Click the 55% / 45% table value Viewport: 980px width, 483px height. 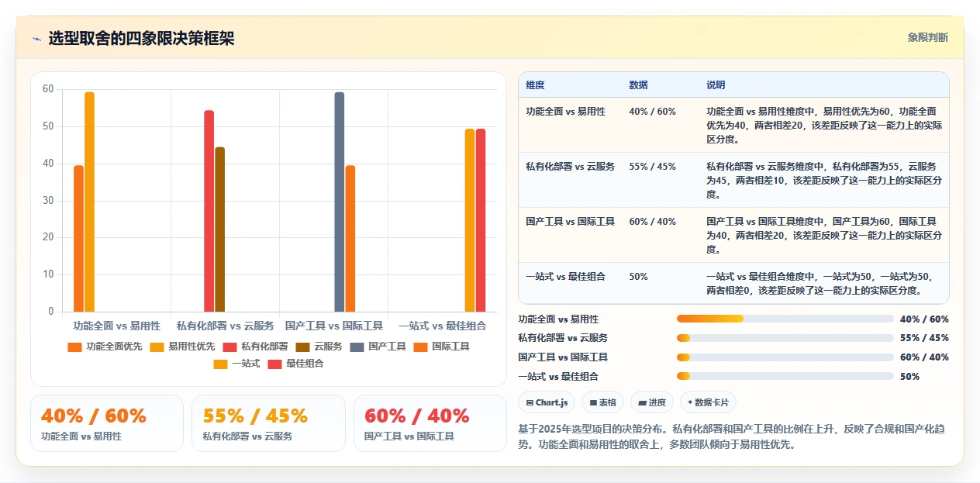coord(652,167)
